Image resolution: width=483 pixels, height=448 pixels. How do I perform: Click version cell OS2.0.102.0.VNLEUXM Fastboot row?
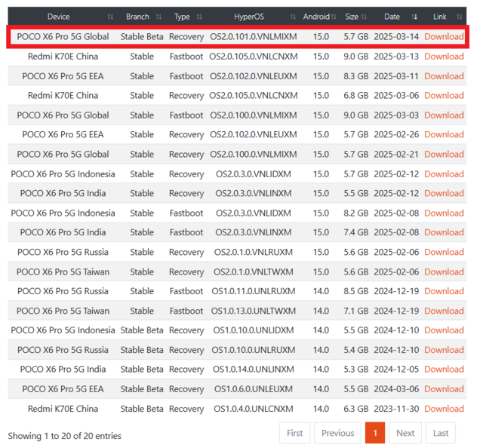click(254, 76)
